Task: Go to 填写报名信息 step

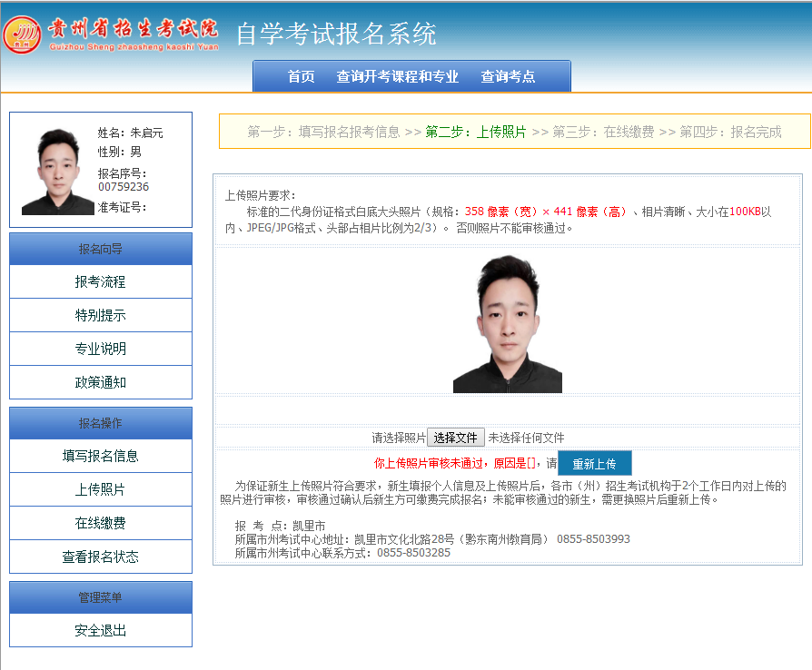Action: tap(100, 456)
